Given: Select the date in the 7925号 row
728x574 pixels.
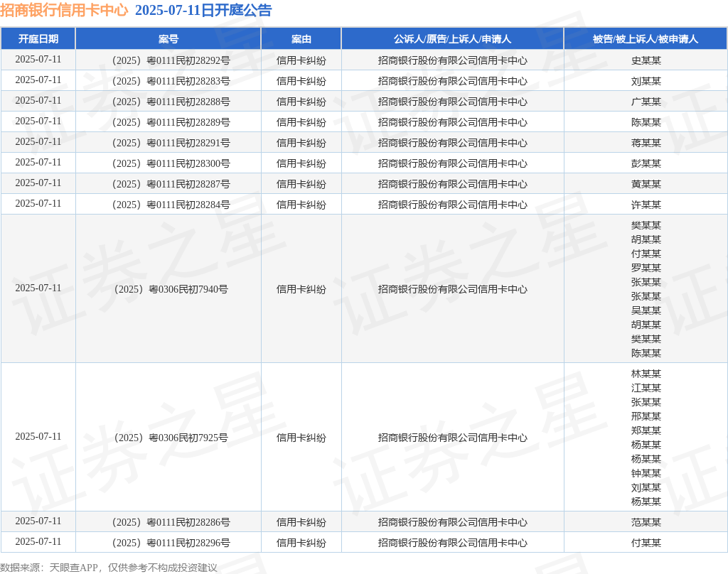Looking at the screenshot, I should pyautogui.click(x=38, y=437).
